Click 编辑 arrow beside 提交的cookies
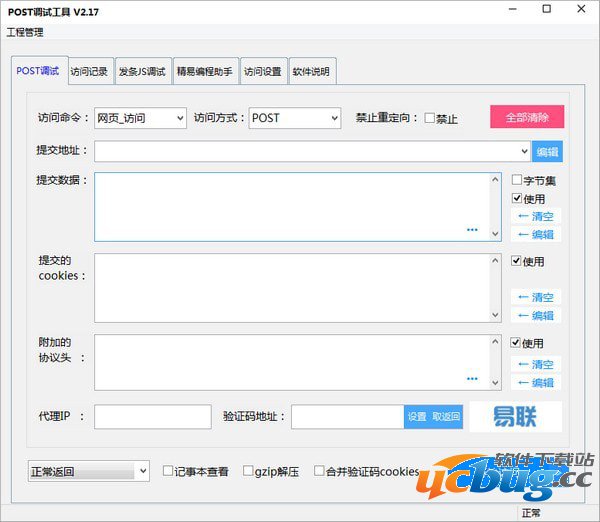 535,315
